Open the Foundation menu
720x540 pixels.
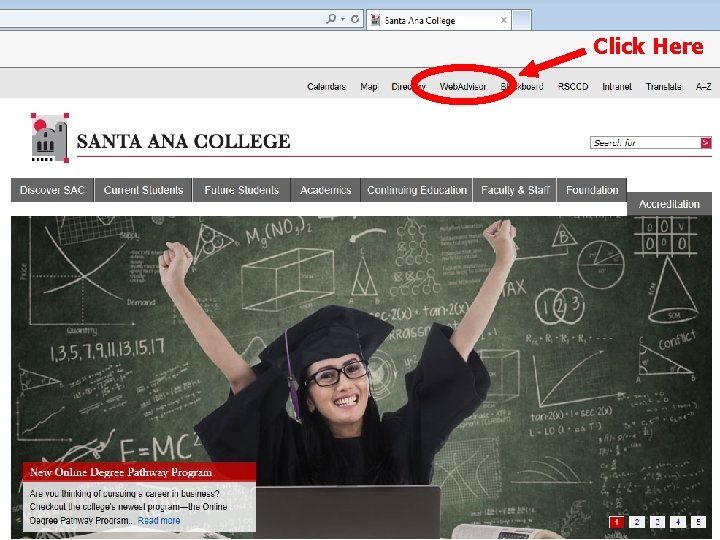[x=592, y=190]
